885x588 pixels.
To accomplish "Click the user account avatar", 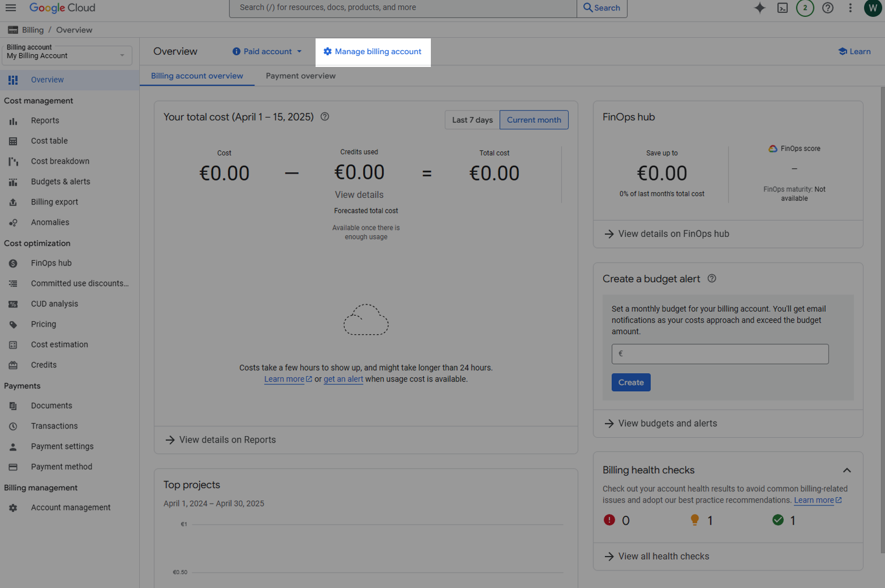I will 872,8.
